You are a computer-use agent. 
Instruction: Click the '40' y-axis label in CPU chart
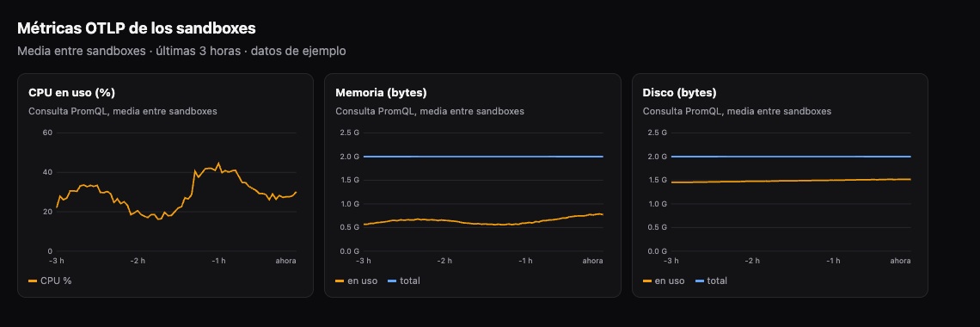click(x=47, y=172)
